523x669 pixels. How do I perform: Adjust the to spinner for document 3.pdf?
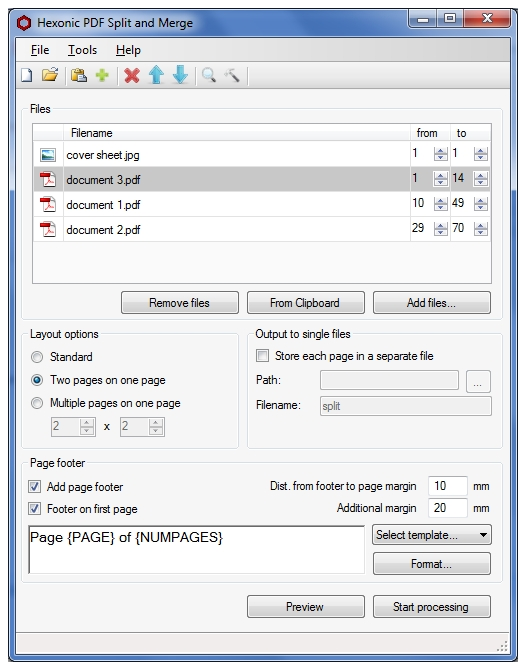(x=480, y=179)
